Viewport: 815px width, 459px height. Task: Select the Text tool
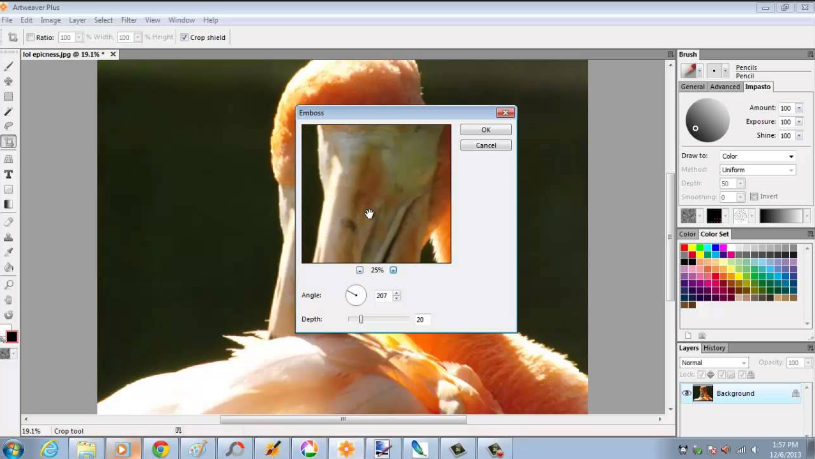point(9,174)
